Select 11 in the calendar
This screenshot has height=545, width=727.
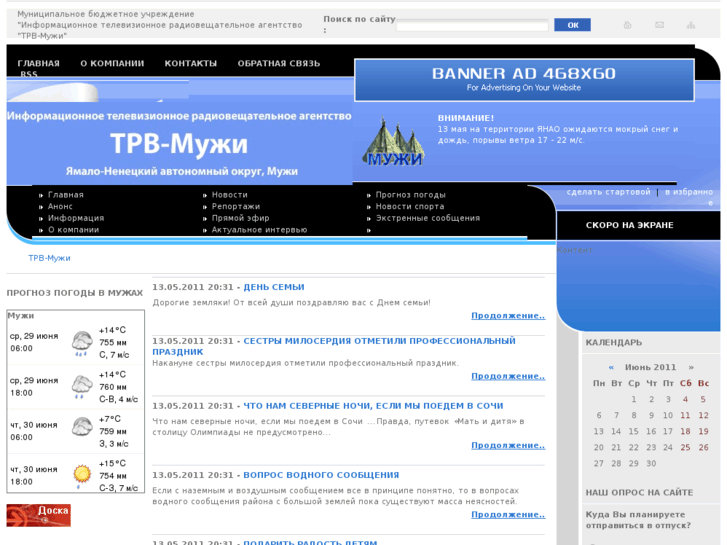pyautogui.click(x=685, y=416)
